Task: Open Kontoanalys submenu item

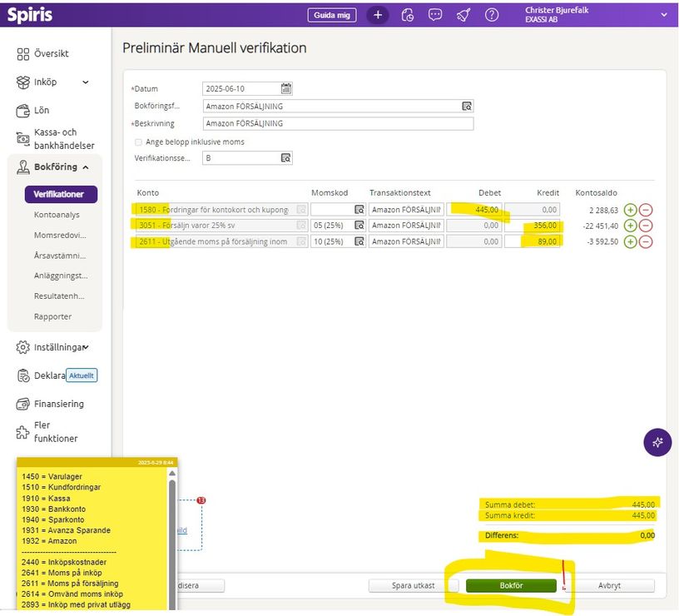Action: pyautogui.click(x=57, y=215)
